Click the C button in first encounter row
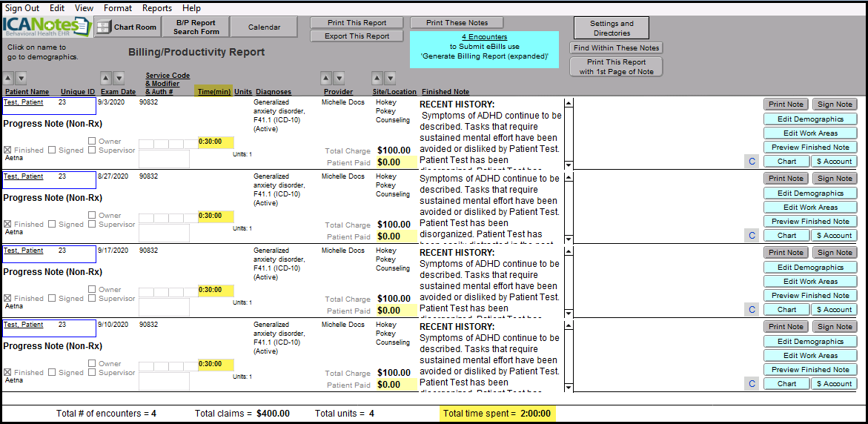The height and width of the screenshot is (424, 868). [751, 162]
